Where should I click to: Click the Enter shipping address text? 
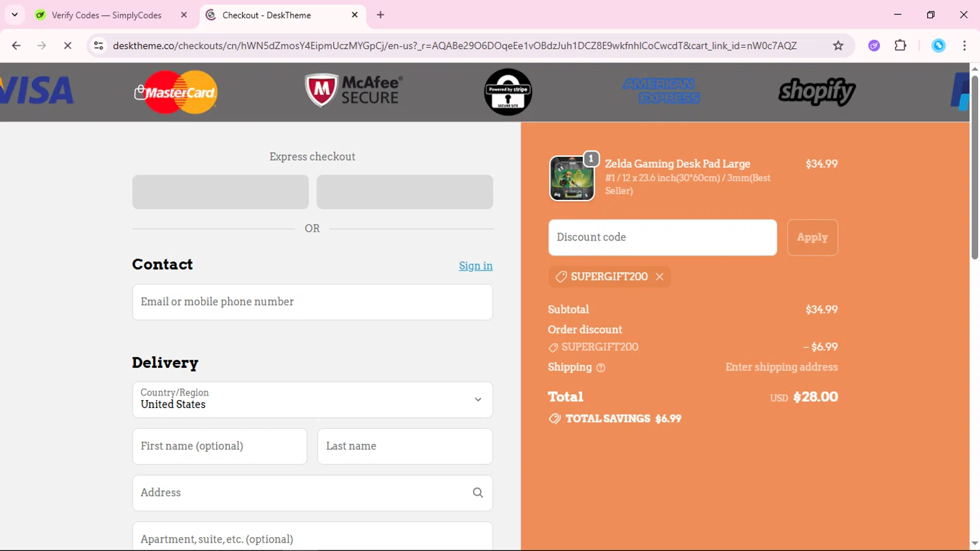(781, 367)
